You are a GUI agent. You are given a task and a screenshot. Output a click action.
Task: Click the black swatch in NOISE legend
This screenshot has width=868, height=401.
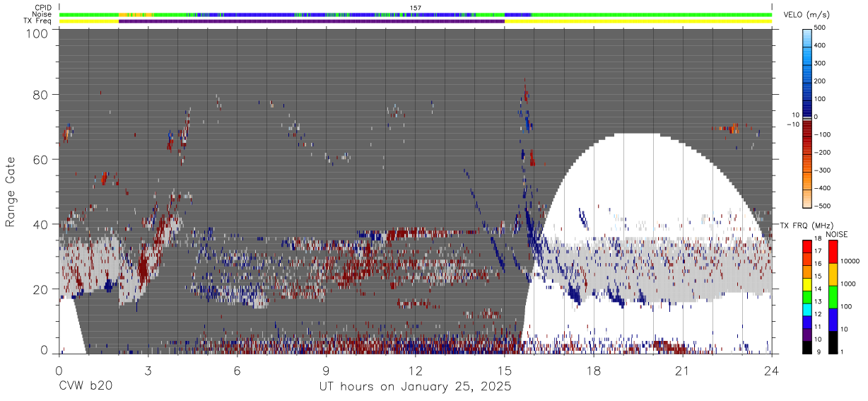pos(833,342)
